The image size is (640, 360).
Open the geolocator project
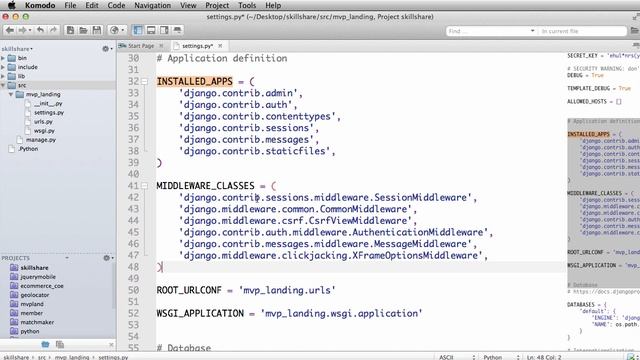[x=35, y=295]
